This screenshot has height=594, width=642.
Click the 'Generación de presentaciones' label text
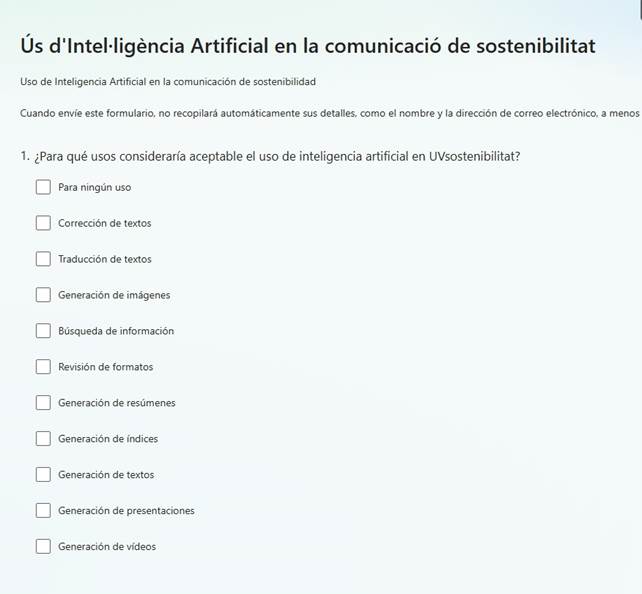tap(126, 511)
